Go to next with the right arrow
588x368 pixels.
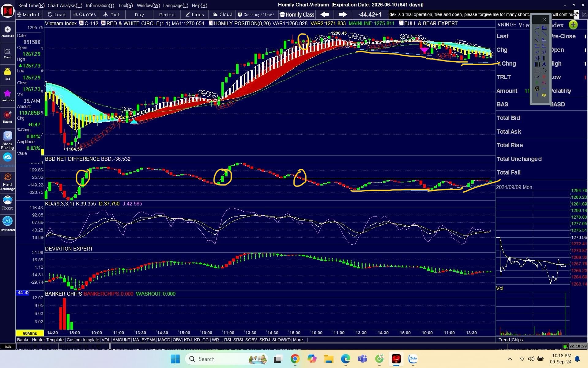coord(343,14)
